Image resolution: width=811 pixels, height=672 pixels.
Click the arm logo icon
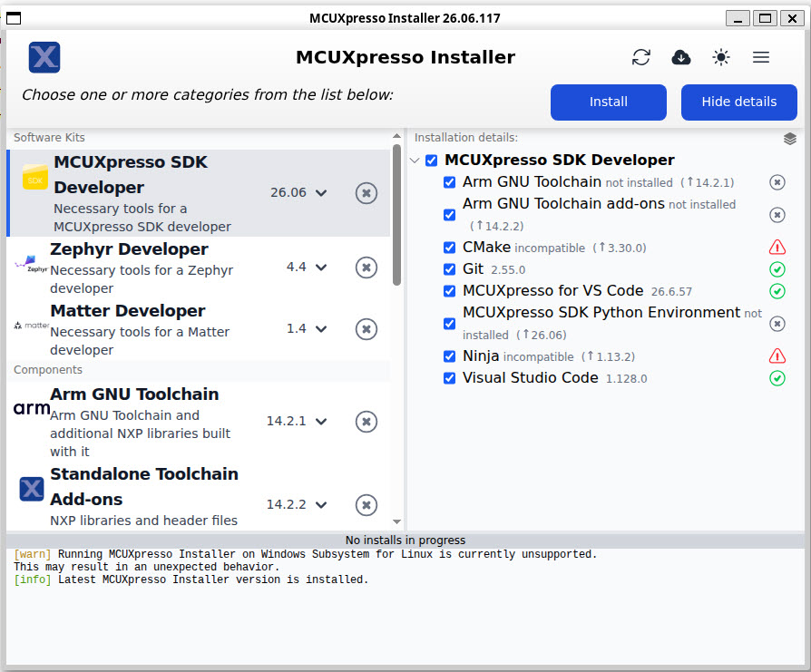coord(31,408)
